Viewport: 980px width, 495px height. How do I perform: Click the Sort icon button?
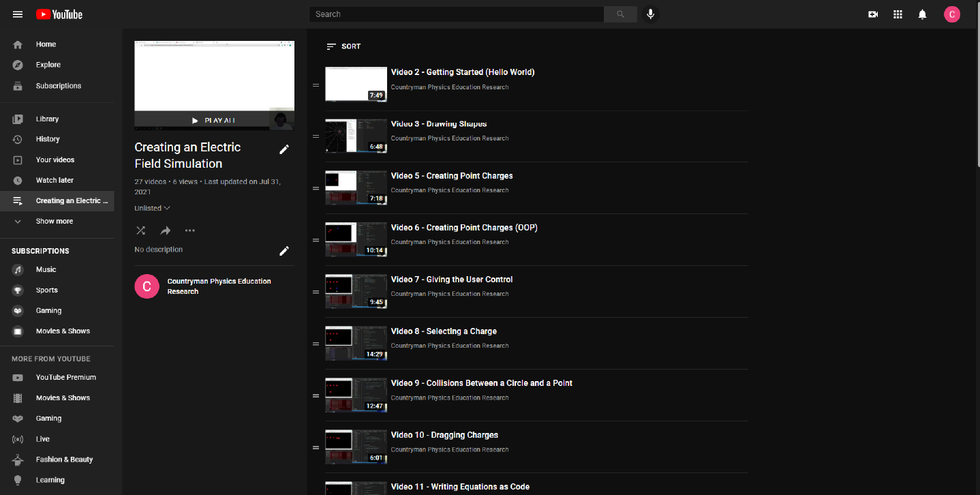(x=343, y=46)
